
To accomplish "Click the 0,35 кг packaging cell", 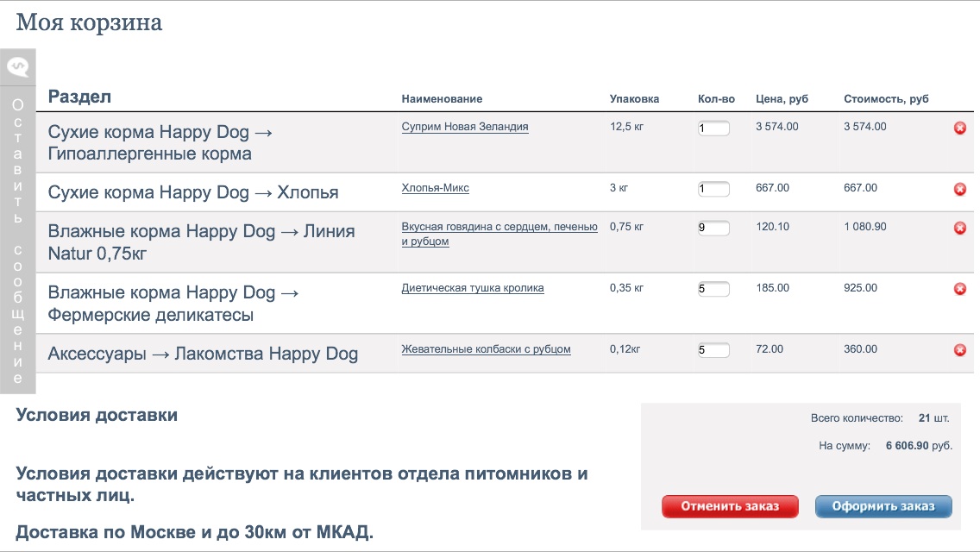I will click(x=627, y=288).
